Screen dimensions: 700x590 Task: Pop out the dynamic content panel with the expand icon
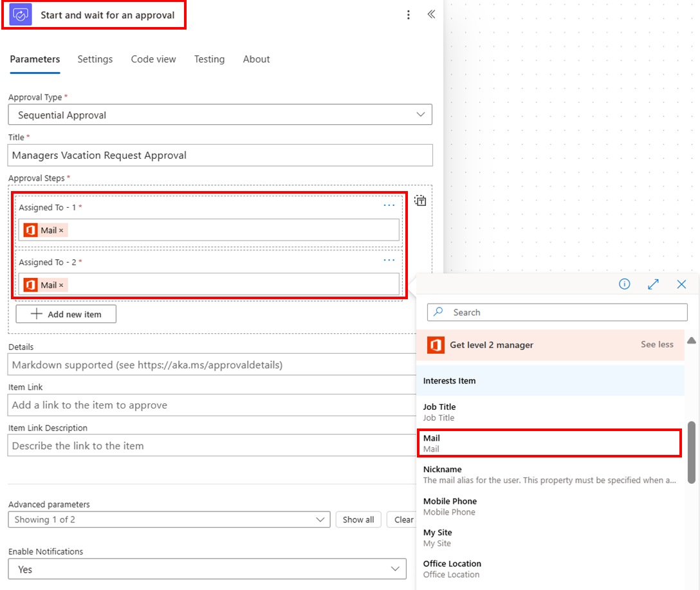pyautogui.click(x=653, y=284)
